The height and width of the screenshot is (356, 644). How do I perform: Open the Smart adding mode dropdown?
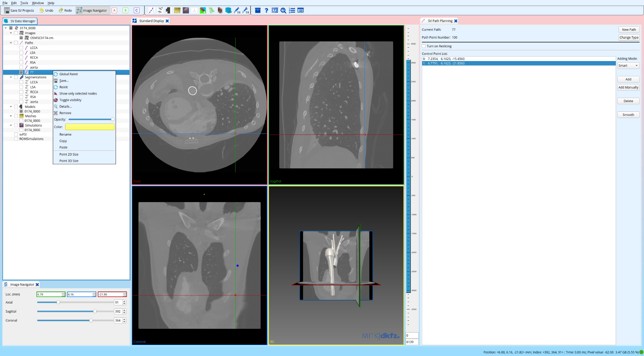tap(628, 66)
